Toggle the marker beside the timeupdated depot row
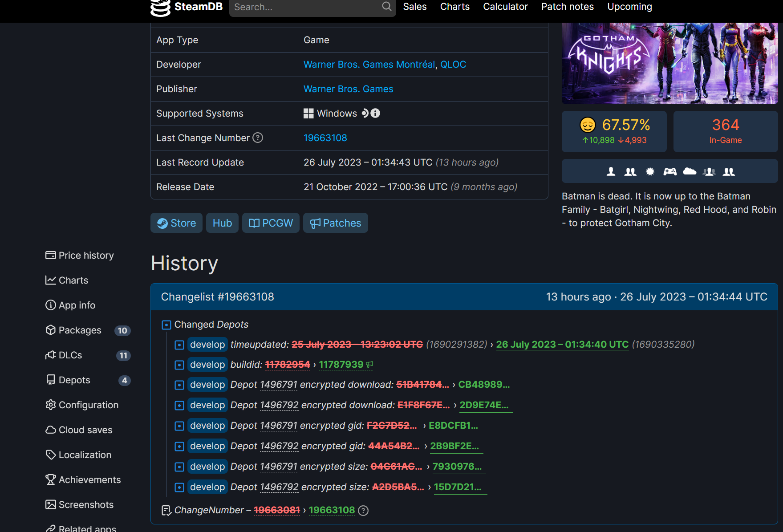The height and width of the screenshot is (532, 783). (x=179, y=345)
